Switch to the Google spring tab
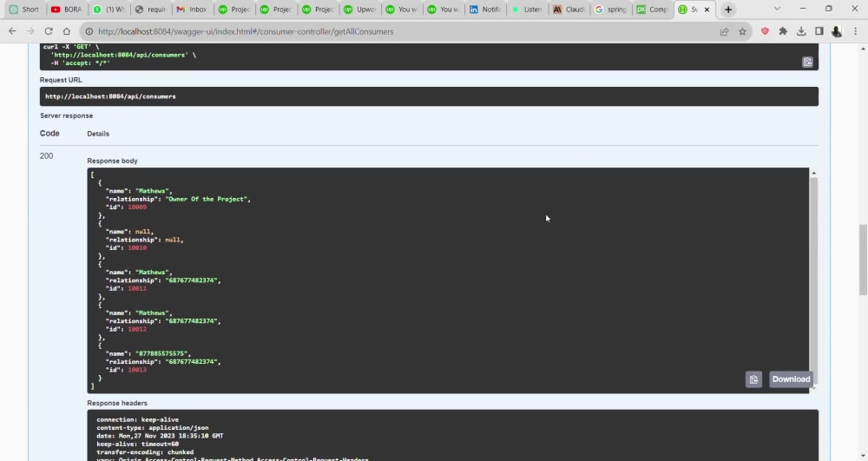This screenshot has height=461, width=868. coord(610,10)
